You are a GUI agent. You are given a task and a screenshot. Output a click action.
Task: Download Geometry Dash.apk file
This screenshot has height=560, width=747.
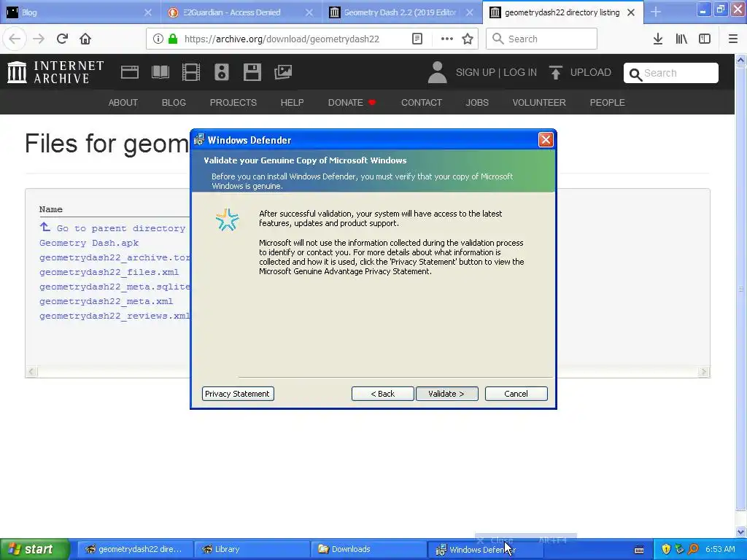click(x=89, y=243)
